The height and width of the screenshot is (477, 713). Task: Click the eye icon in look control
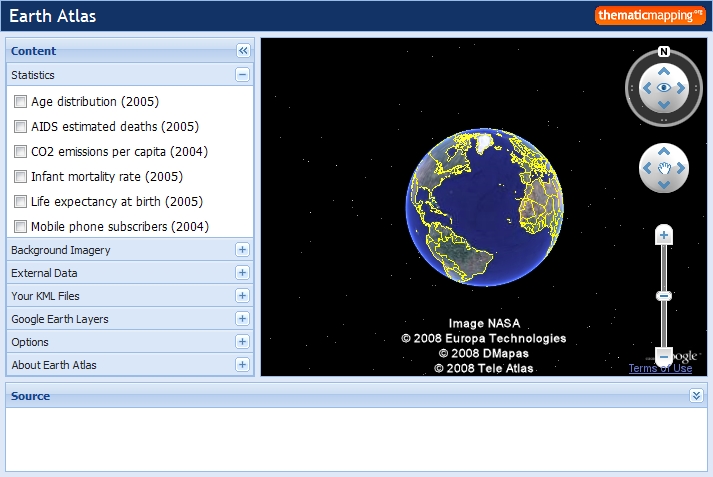click(x=664, y=88)
